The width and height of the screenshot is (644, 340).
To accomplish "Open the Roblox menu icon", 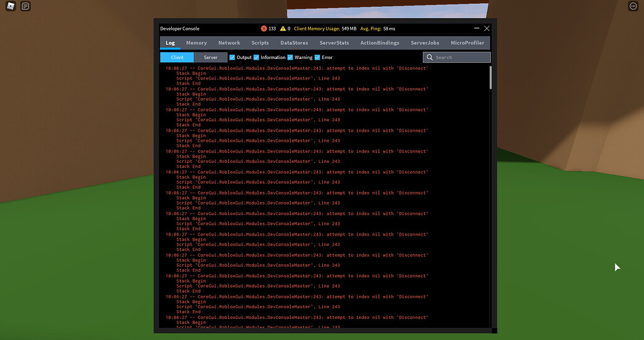I will pyautogui.click(x=11, y=6).
